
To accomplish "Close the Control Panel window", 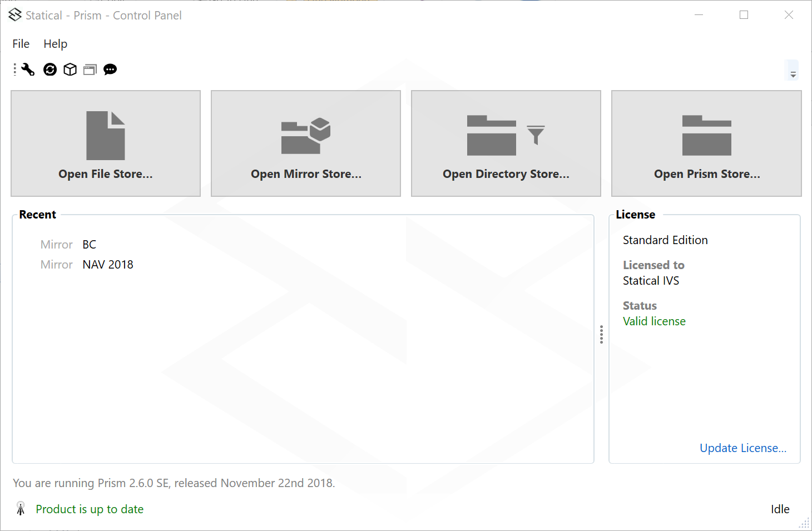I will click(x=789, y=15).
